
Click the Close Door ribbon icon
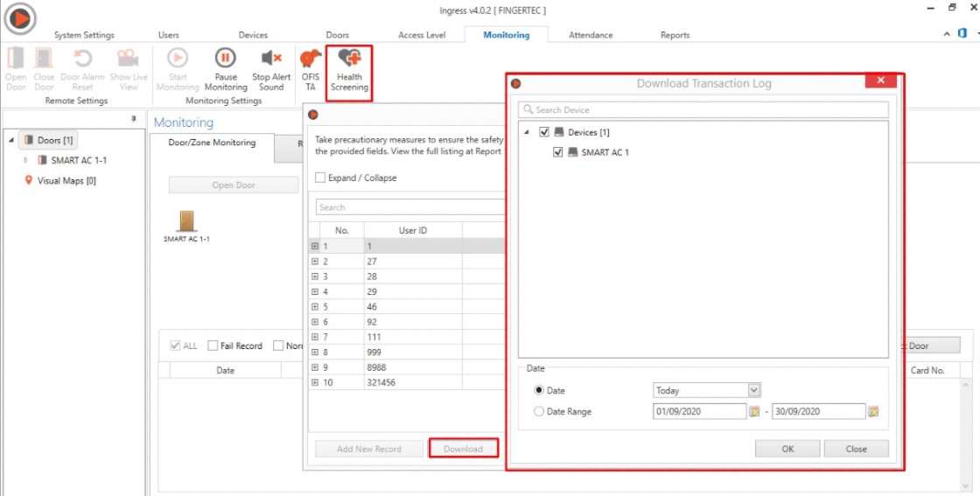point(44,58)
